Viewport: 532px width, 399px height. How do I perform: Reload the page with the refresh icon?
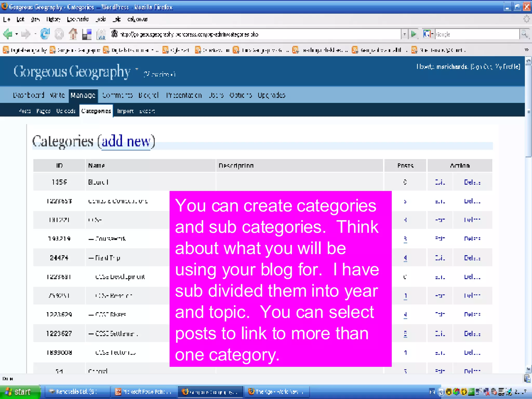(45, 34)
